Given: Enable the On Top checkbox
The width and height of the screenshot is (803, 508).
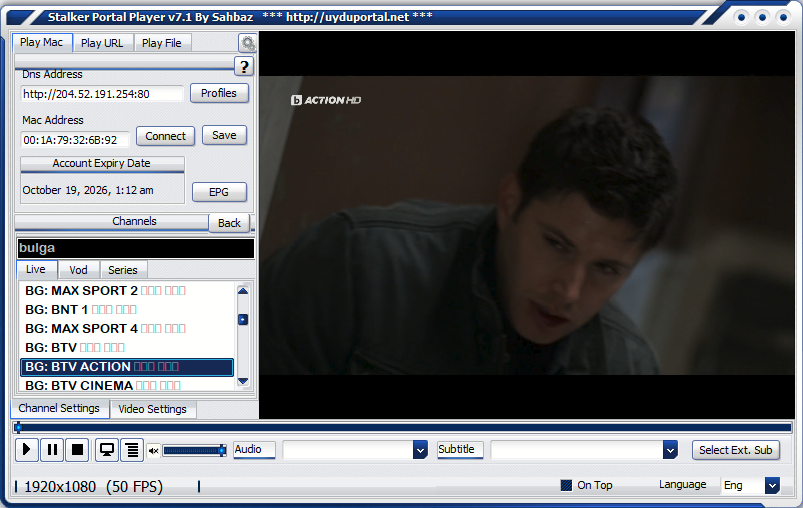Looking at the screenshot, I should pyautogui.click(x=566, y=485).
